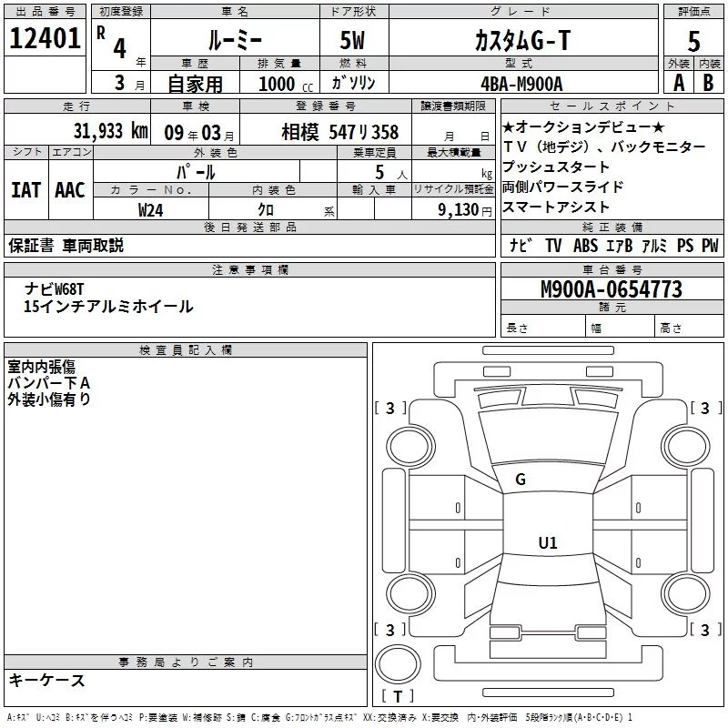
Task: Select 保証書 車両取説 in later-shipped parts
Action: coord(66,245)
